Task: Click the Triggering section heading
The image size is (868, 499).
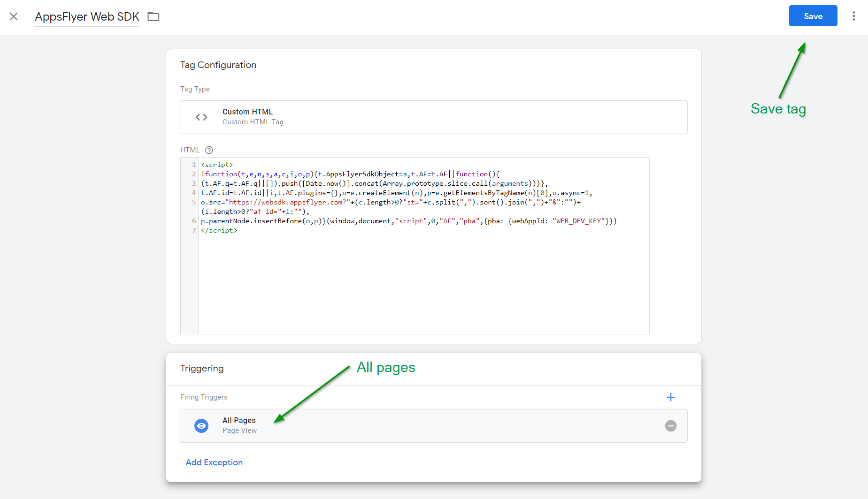Action: coord(202,369)
